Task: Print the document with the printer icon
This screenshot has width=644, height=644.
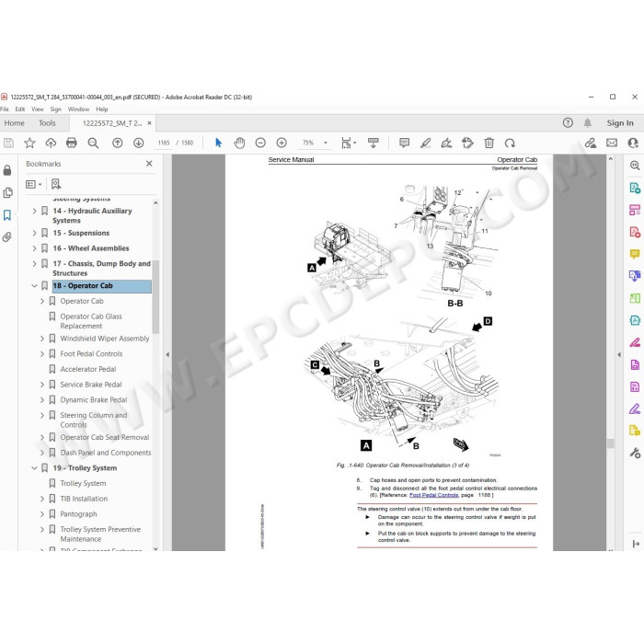Action: coord(72,143)
